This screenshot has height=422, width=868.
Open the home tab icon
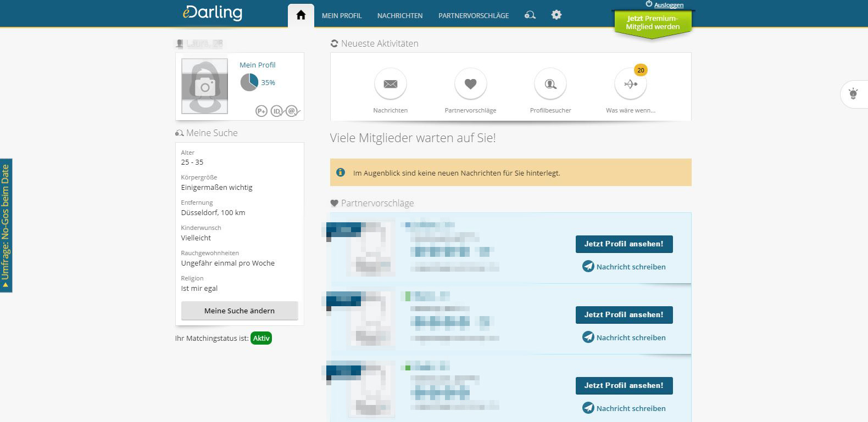[x=301, y=15]
